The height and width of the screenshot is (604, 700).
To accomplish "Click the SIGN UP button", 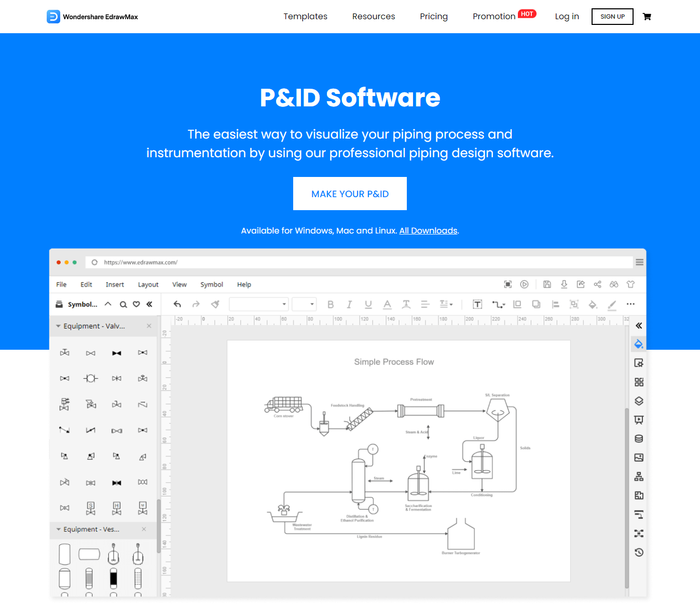I will (x=612, y=17).
